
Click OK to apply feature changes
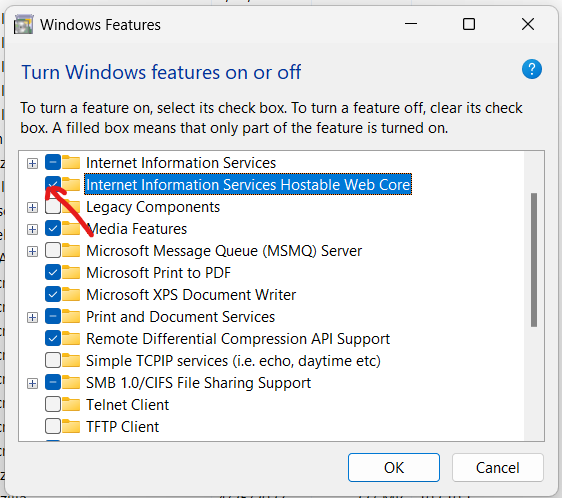(394, 468)
